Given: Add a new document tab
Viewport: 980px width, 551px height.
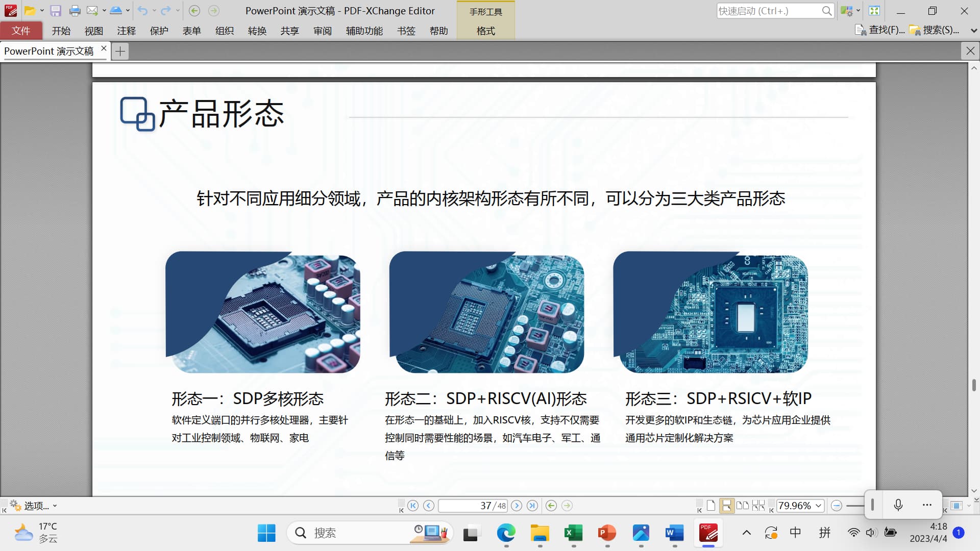Looking at the screenshot, I should pos(120,51).
